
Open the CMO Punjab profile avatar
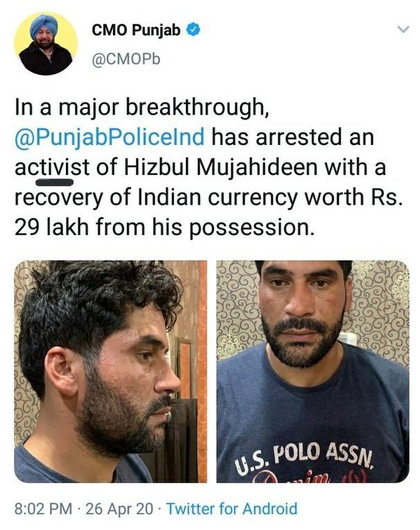point(46,43)
